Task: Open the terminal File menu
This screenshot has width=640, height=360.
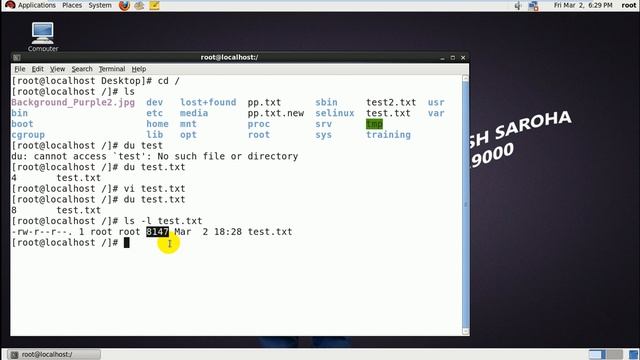Action: tap(20, 69)
